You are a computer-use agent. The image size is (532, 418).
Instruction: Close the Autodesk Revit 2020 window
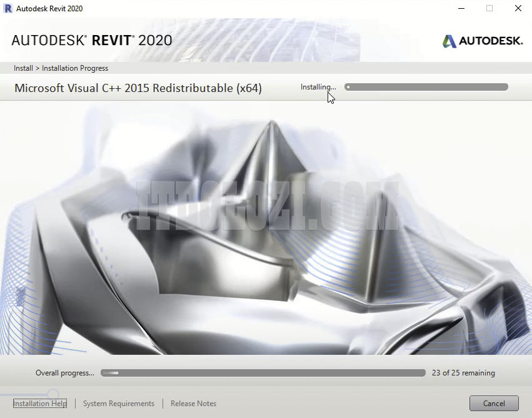pos(518,8)
